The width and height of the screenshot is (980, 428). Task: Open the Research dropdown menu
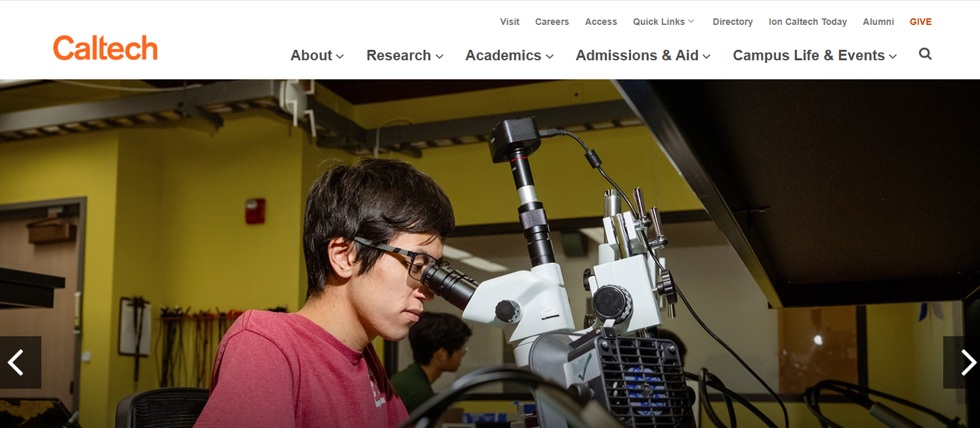[x=405, y=56]
